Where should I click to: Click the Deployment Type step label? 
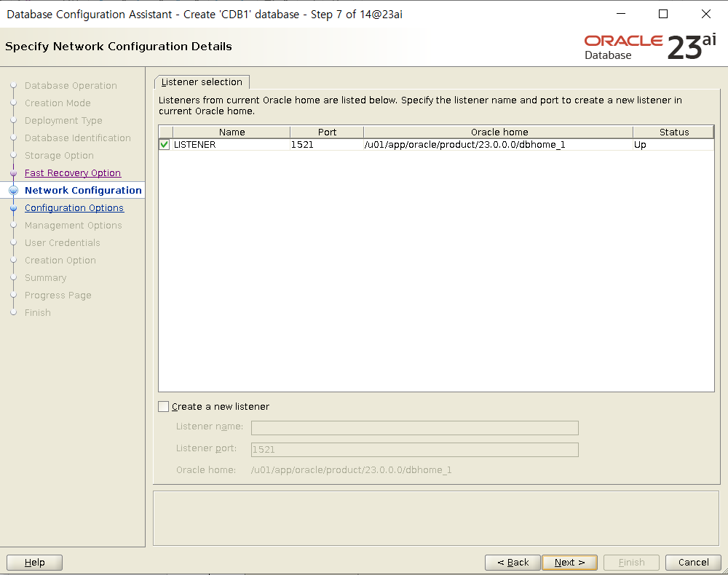[x=63, y=121]
